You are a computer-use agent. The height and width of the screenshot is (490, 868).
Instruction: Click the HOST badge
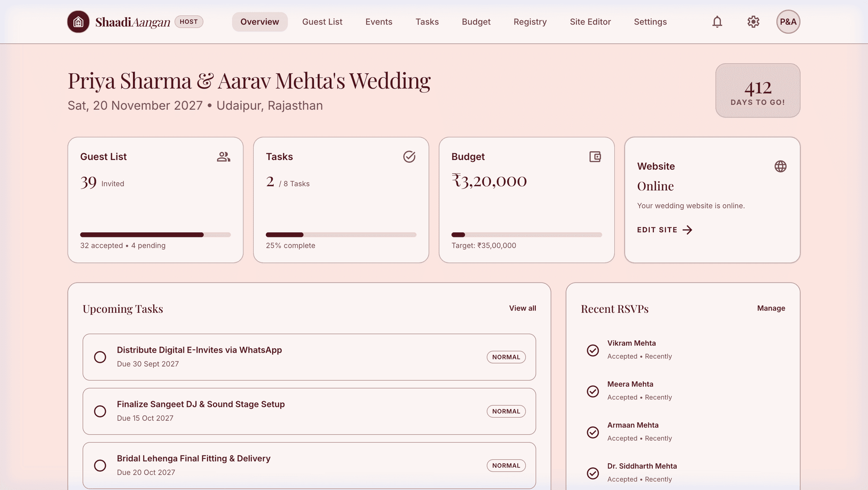(189, 22)
